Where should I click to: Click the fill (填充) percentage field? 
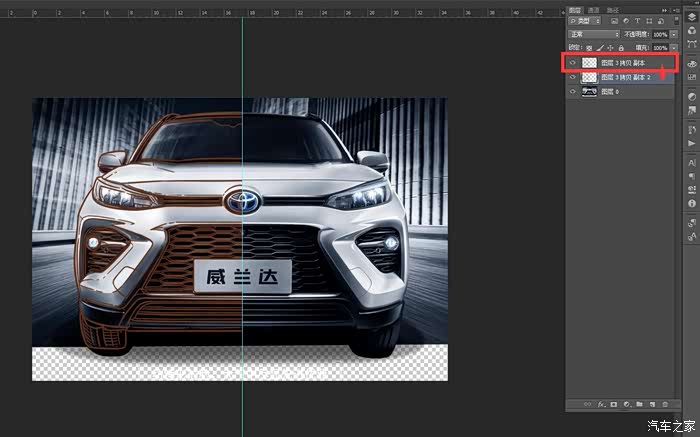659,47
